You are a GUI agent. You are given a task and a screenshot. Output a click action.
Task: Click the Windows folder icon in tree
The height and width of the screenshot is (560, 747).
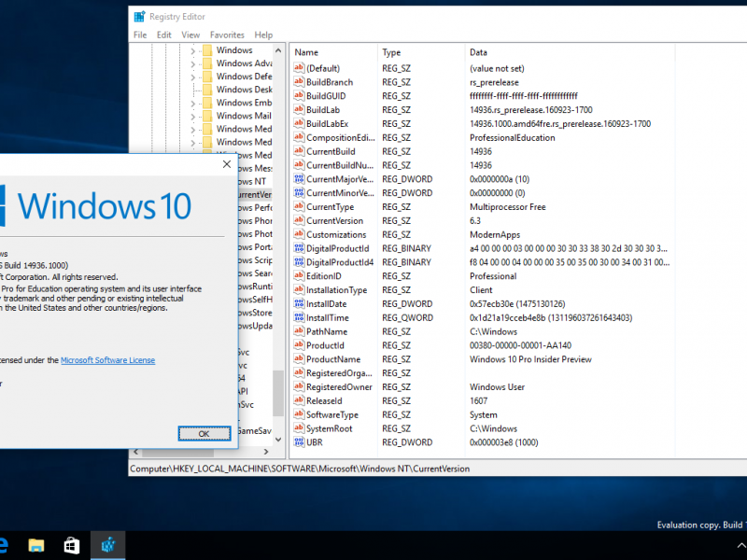tap(207, 50)
